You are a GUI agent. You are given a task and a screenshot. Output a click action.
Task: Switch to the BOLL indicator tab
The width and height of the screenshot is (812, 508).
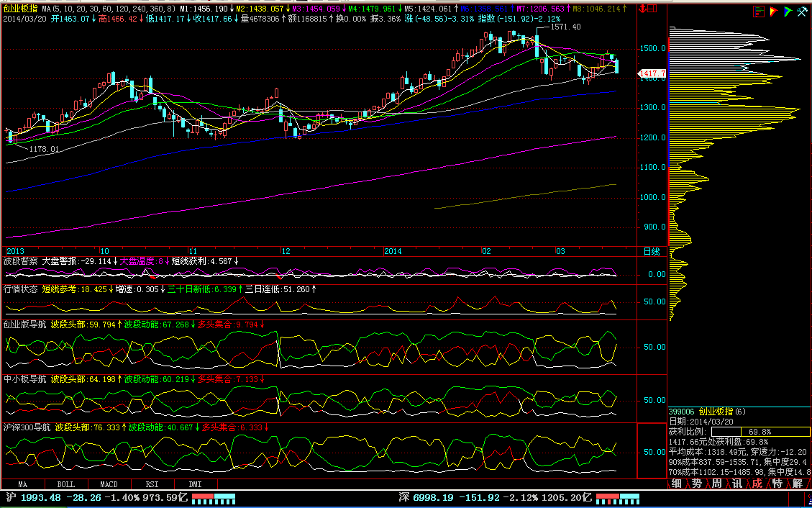pyautogui.click(x=65, y=485)
